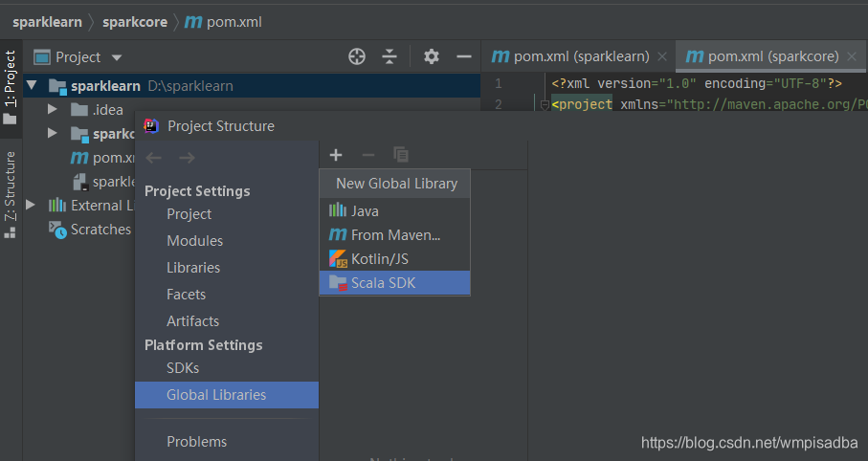Click the Scratches and Consoles icon

point(57,230)
